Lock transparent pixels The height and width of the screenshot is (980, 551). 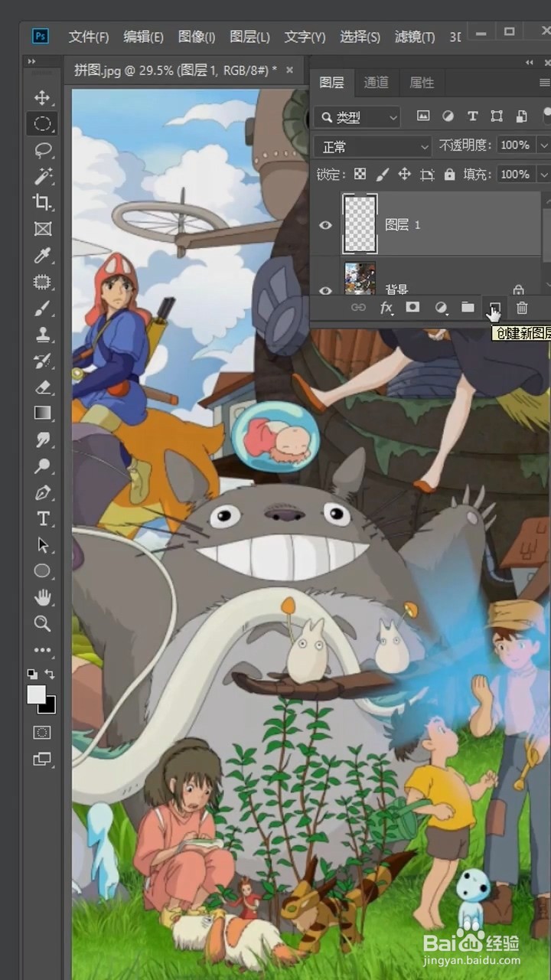coord(360,175)
